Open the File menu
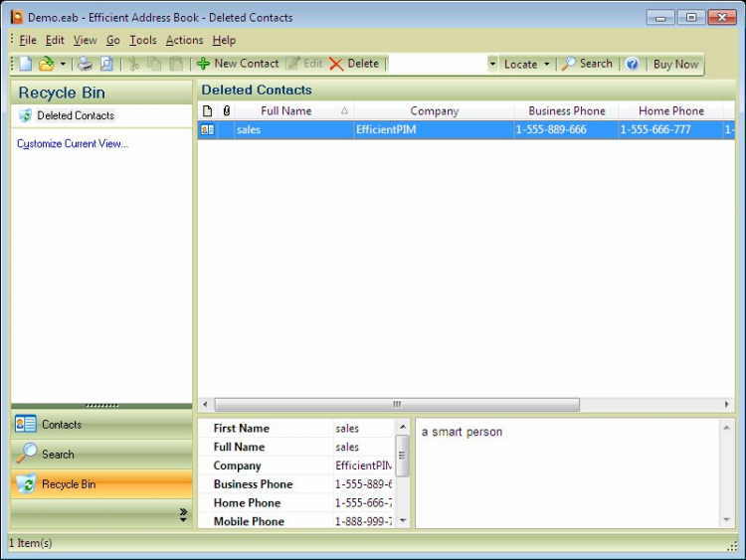The width and height of the screenshot is (746, 560). [28, 41]
